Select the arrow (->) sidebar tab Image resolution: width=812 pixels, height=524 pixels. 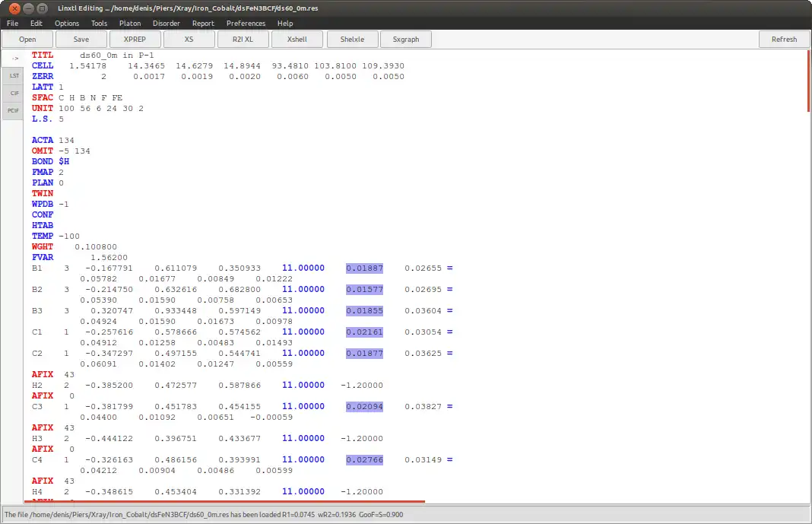pyautogui.click(x=13, y=59)
